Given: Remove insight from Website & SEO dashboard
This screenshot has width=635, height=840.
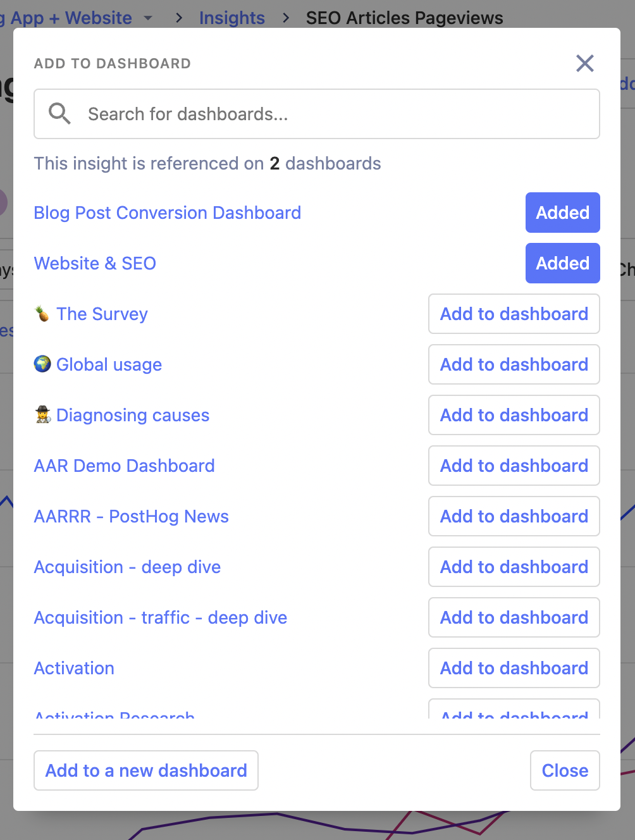Looking at the screenshot, I should pos(562,263).
